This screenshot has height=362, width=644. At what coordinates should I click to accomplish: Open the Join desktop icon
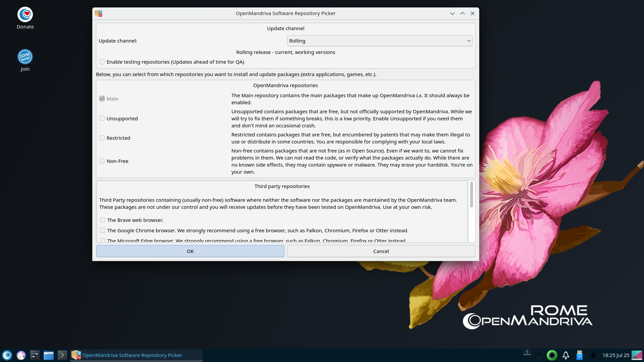25,61
